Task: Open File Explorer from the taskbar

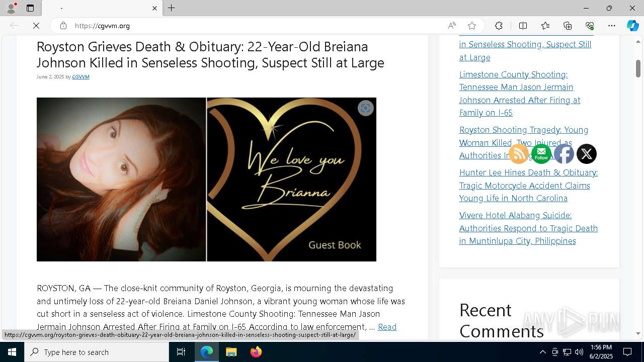Action: [231, 352]
